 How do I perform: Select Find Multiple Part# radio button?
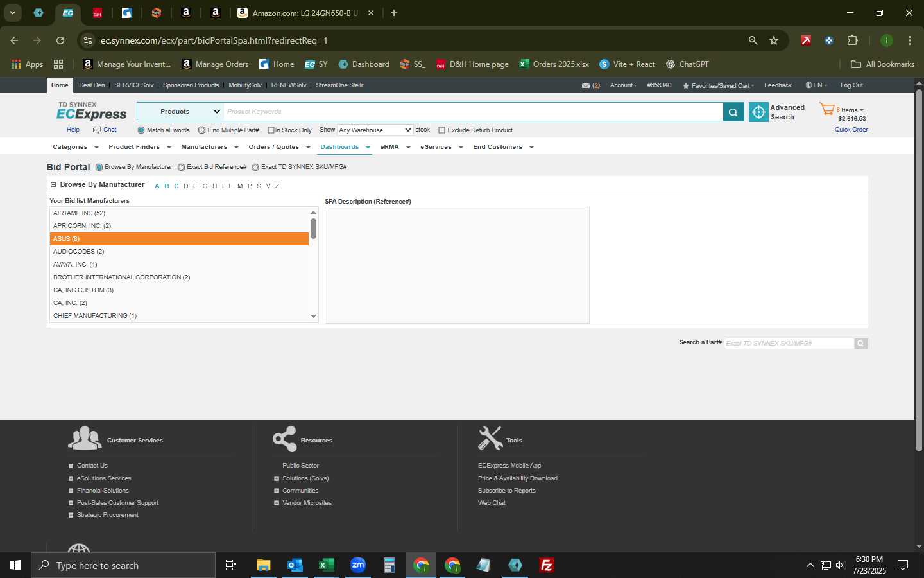tap(201, 130)
